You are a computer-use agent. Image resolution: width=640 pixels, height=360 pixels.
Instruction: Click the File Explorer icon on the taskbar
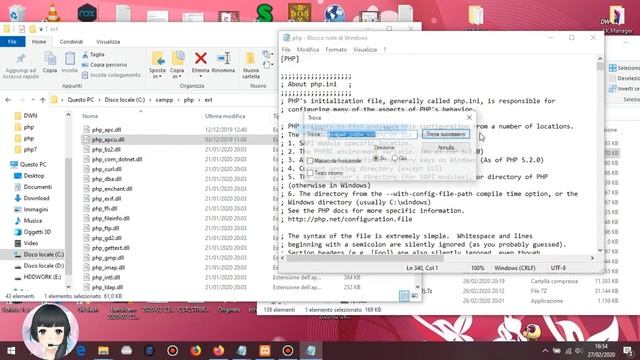103,351
